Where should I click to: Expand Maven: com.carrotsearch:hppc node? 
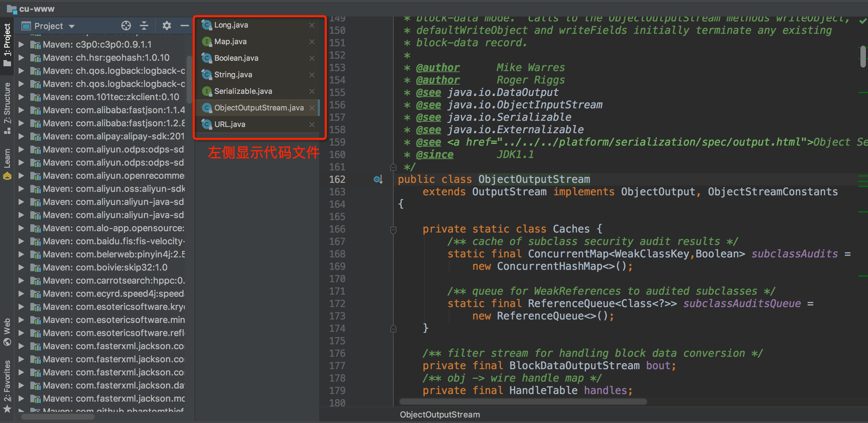coord(21,280)
